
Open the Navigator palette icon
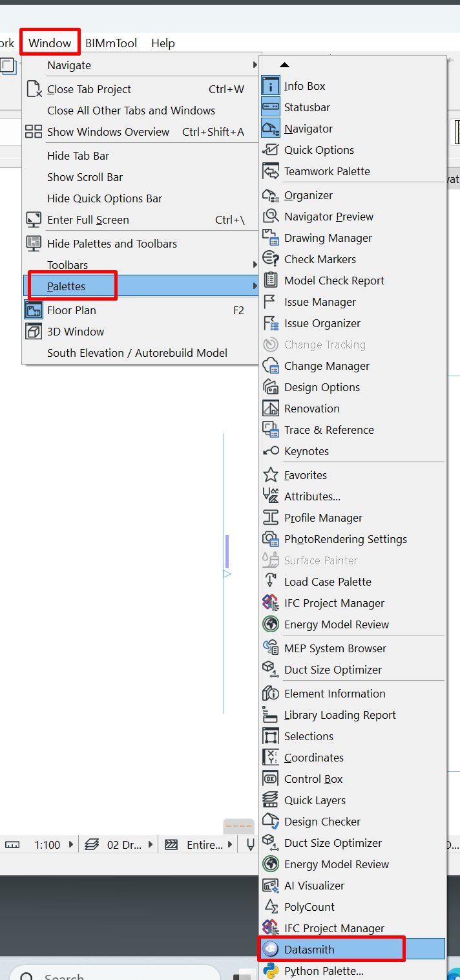coord(271,128)
